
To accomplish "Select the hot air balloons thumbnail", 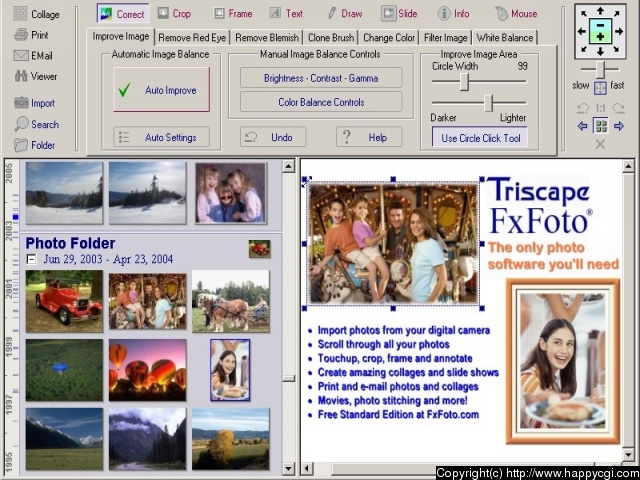I will pos(148,370).
